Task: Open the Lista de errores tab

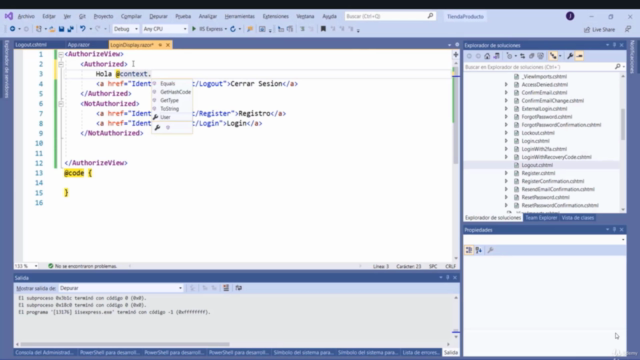Action: pos(420,353)
